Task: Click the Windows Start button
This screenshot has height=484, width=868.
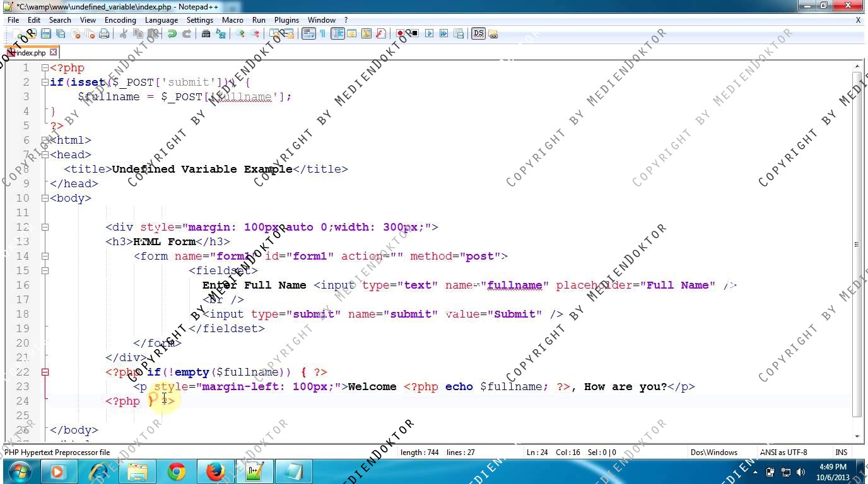Action: point(20,471)
